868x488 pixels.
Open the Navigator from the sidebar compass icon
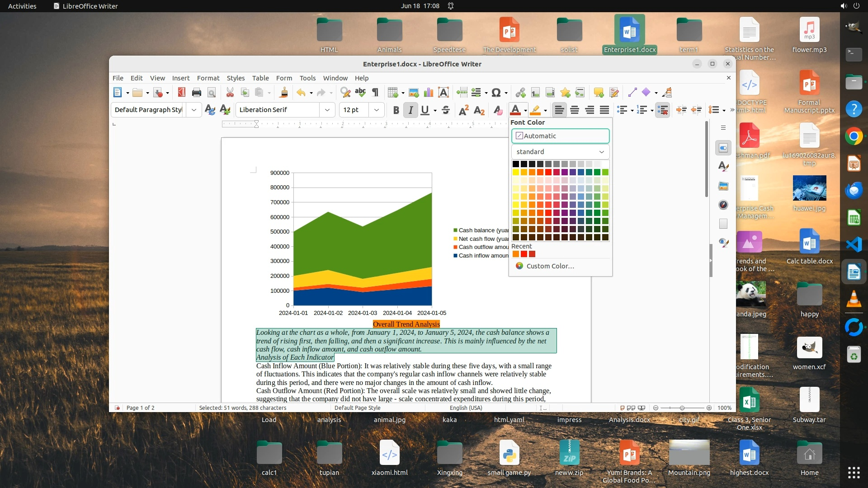(723, 205)
